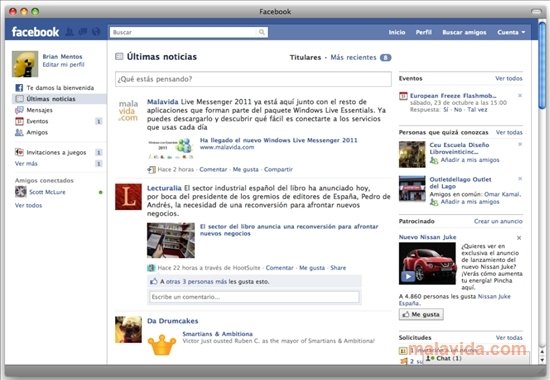This screenshot has width=550, height=380.
Task: Click the ¿Qué estás pensando? status field
Action: click(x=253, y=79)
